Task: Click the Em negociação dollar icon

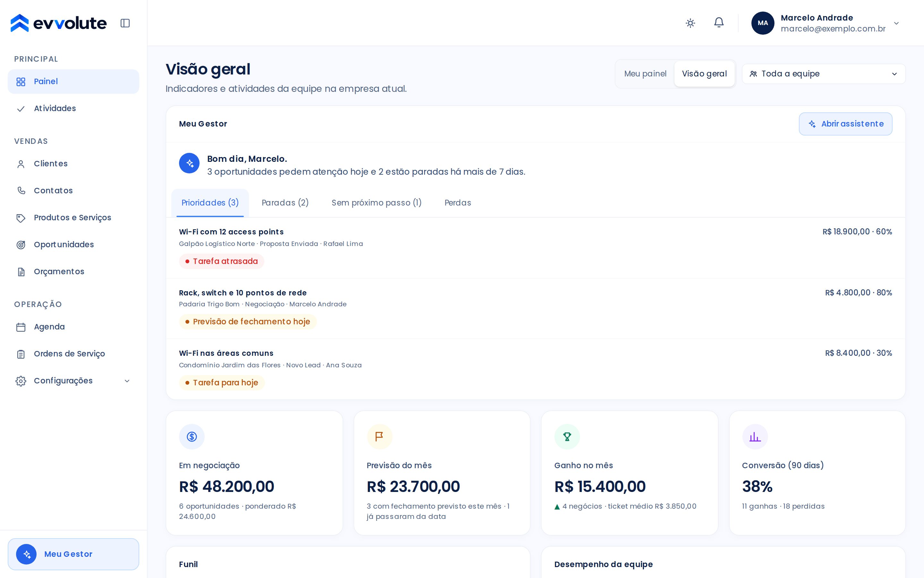Action: pos(192,437)
